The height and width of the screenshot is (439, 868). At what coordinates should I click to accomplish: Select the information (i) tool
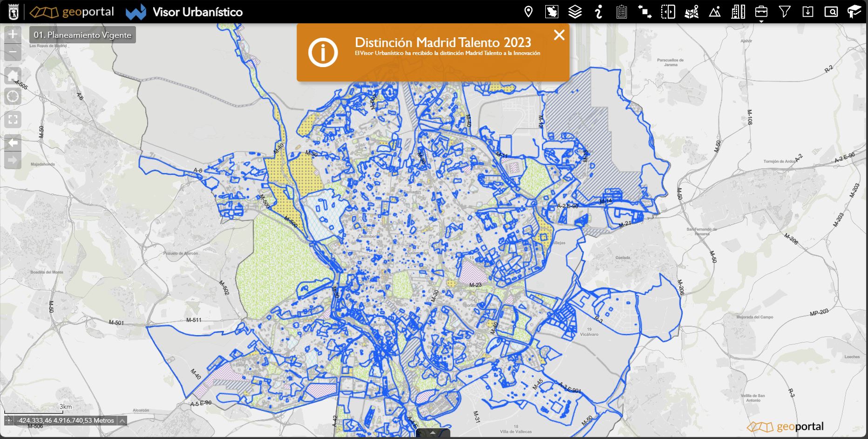[x=599, y=12]
